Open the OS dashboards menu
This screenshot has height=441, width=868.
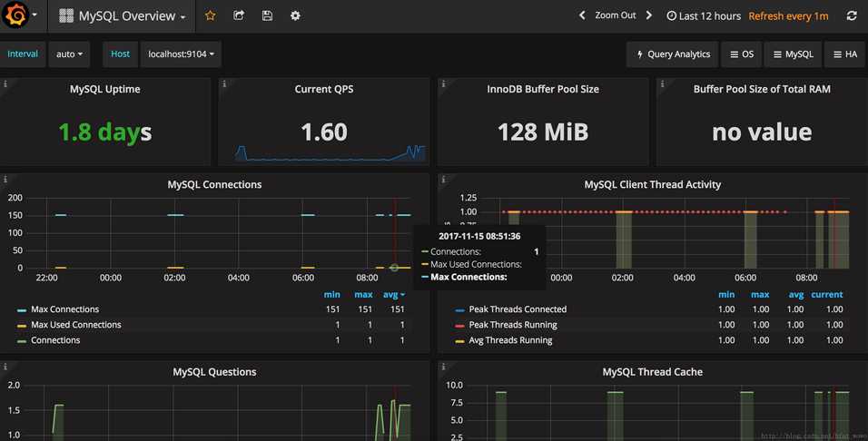click(742, 54)
